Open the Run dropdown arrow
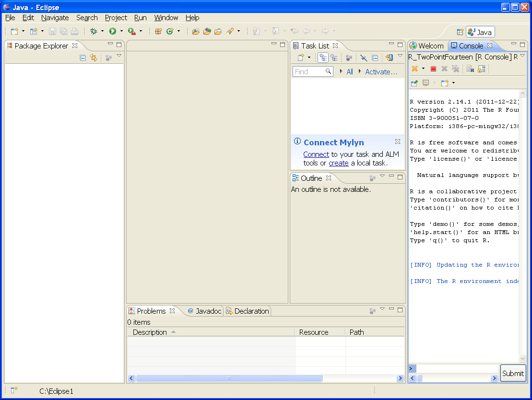Screen dimensions: 532x400 (121, 31)
